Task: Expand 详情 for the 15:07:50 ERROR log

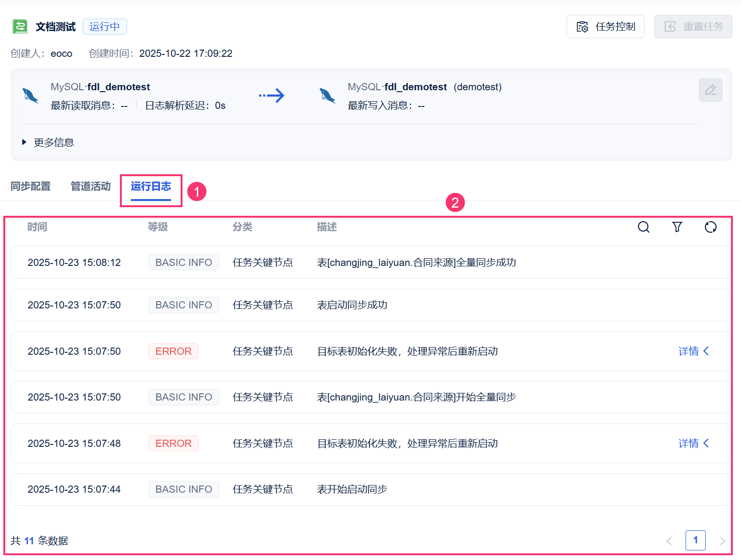Action: click(x=694, y=351)
